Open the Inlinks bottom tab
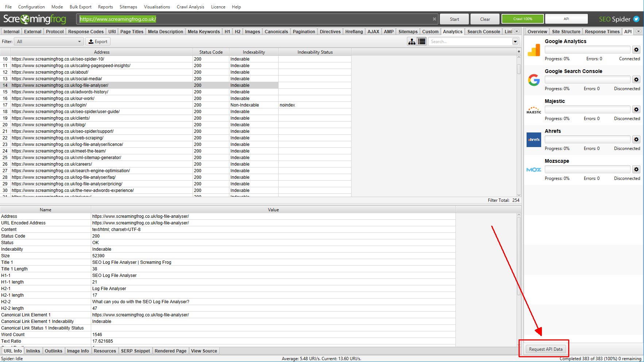Image resolution: width=644 pixels, height=362 pixels. 33,351
